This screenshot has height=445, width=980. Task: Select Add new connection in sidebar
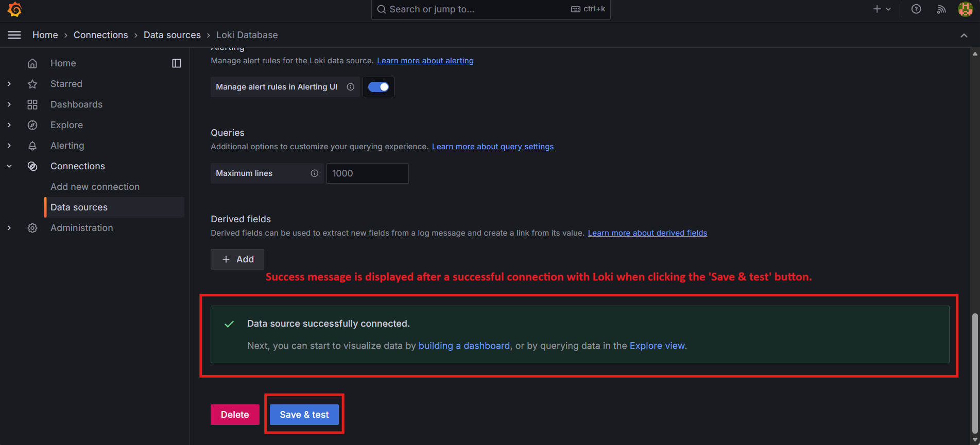[95, 187]
